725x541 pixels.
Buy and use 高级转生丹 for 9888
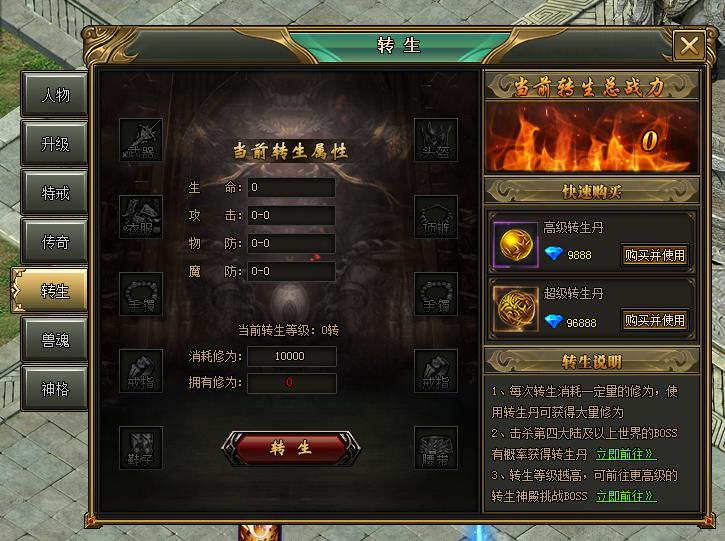tap(654, 255)
